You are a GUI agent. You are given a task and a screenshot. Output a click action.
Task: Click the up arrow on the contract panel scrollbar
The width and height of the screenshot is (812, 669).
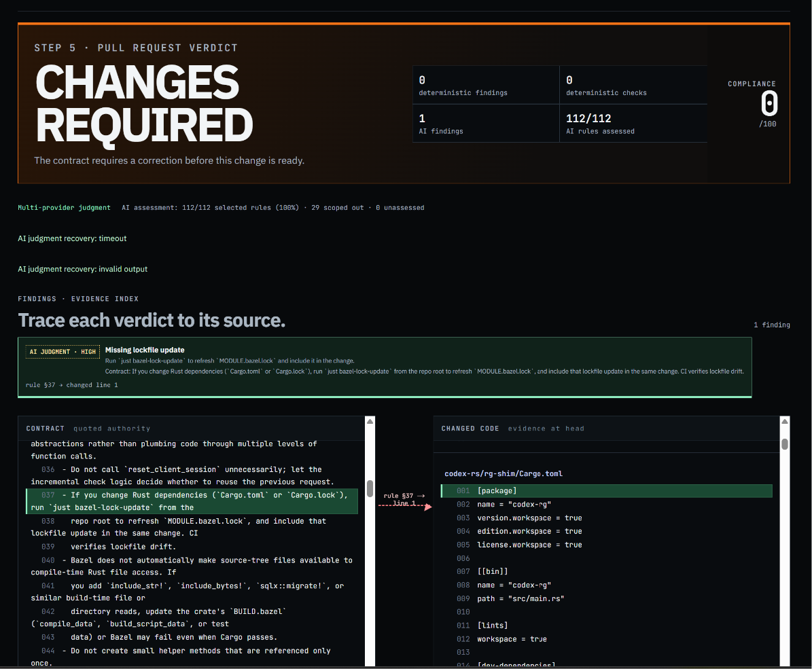[x=370, y=422]
